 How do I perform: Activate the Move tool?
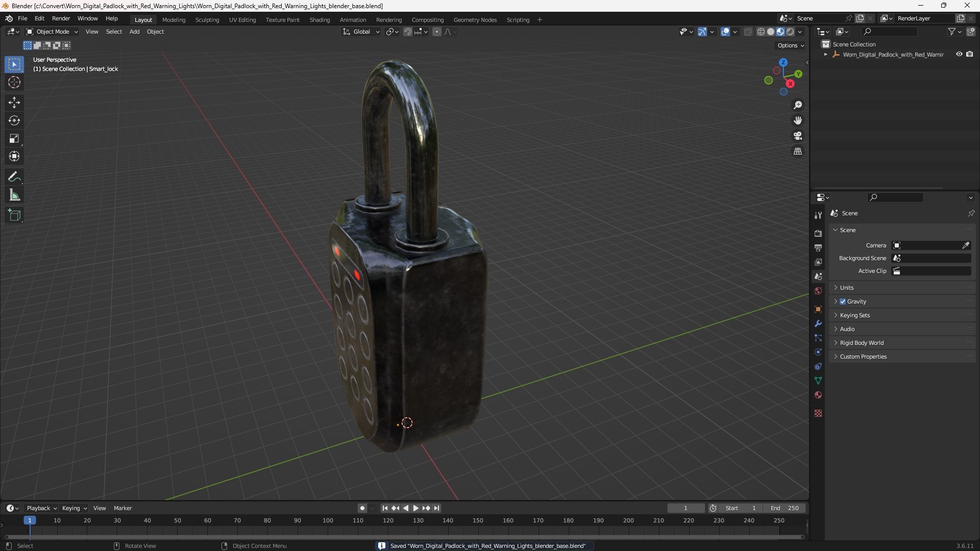(x=14, y=103)
